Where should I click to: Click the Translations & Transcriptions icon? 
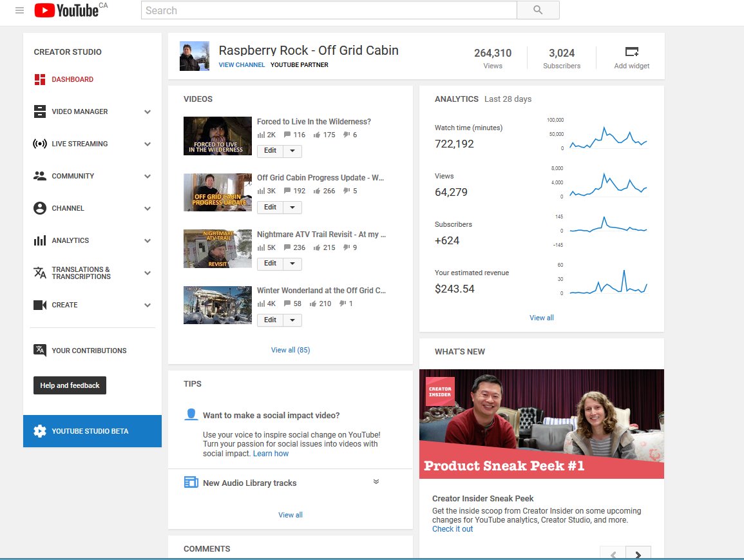point(40,273)
